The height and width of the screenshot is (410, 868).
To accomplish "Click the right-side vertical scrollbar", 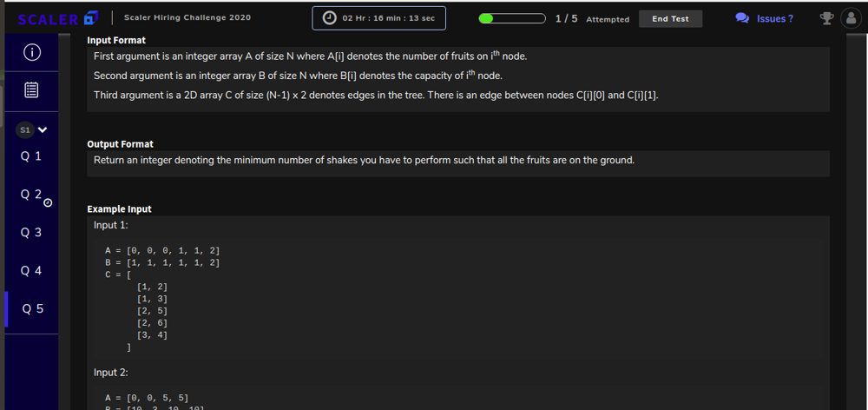I will (x=857, y=222).
